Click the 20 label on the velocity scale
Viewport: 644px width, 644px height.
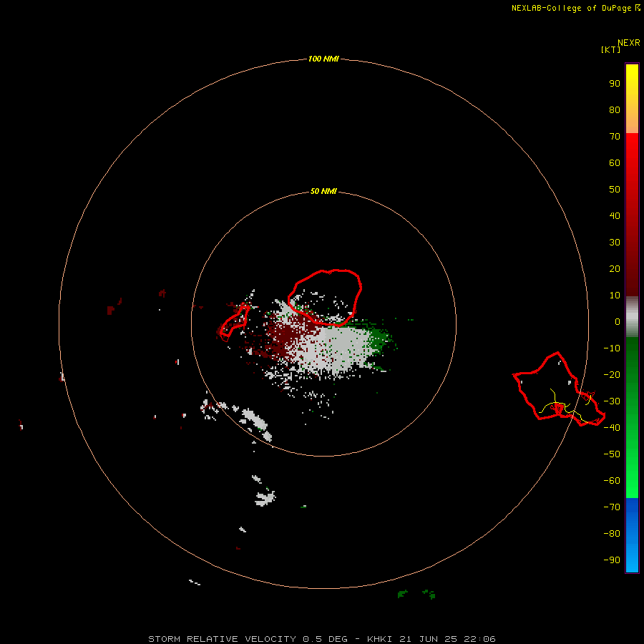pyautogui.click(x=615, y=268)
